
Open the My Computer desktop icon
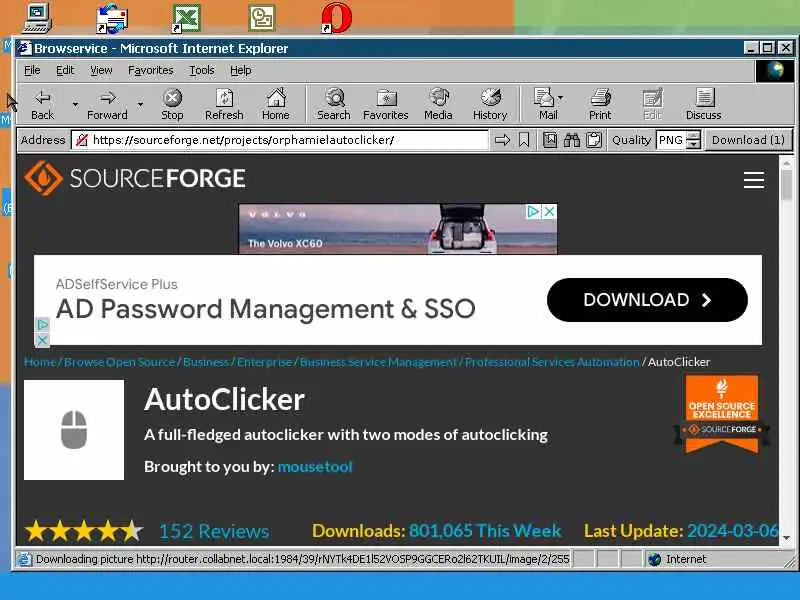click(37, 18)
